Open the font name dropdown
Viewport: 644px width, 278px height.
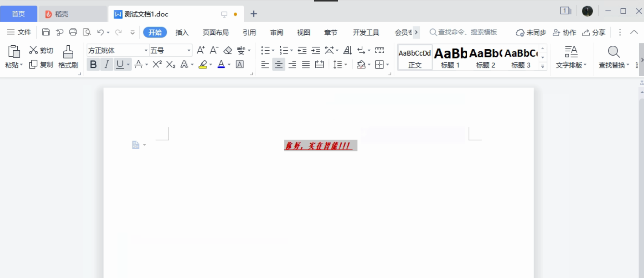(146, 50)
